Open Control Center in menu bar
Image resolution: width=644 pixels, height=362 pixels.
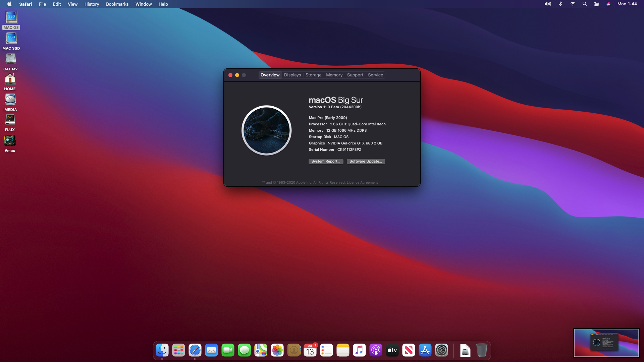tap(597, 4)
